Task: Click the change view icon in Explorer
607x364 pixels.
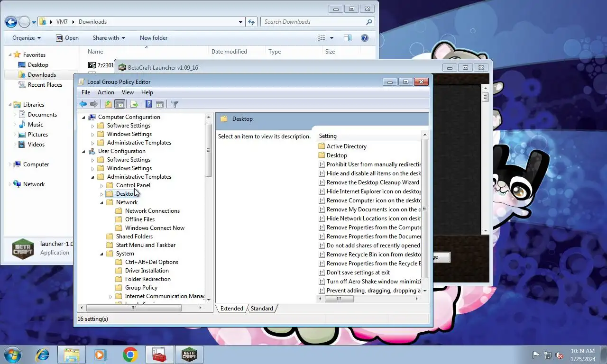Action: click(322, 38)
